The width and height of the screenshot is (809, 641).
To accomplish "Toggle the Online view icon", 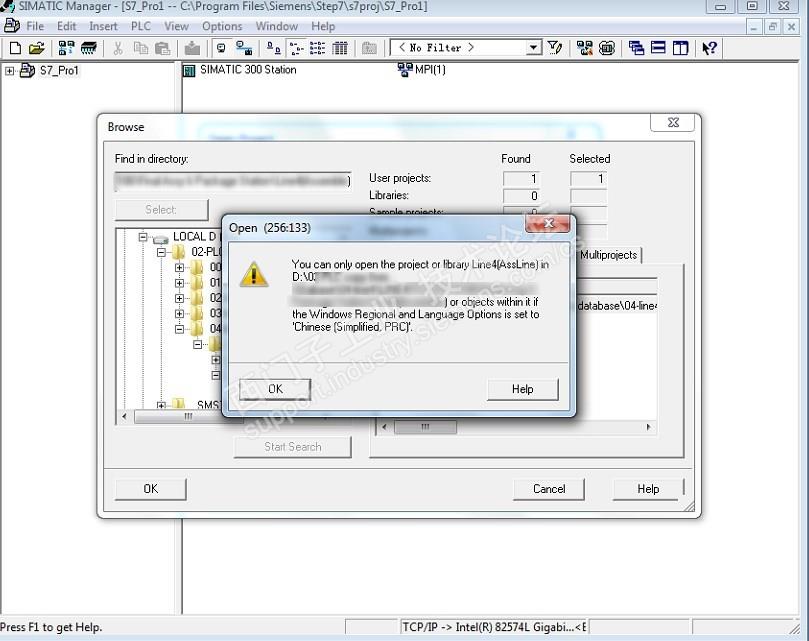I will tap(221, 49).
